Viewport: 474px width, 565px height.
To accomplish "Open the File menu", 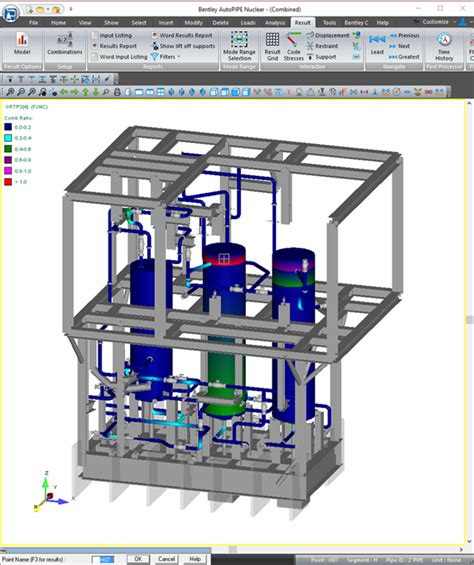I will pos(34,23).
